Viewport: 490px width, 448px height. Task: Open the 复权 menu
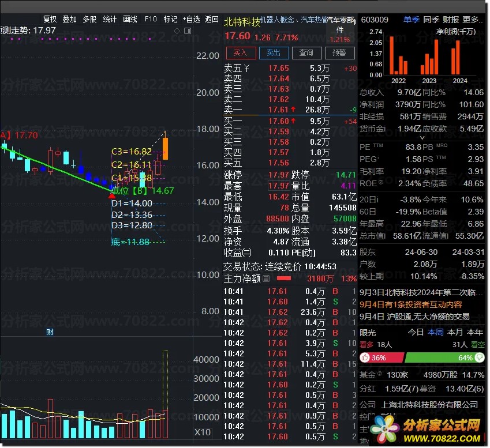(x=50, y=19)
